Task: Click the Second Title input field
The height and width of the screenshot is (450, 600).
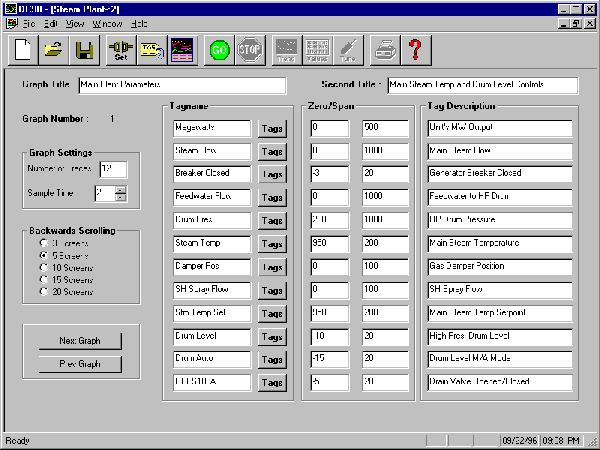Action: click(478, 86)
